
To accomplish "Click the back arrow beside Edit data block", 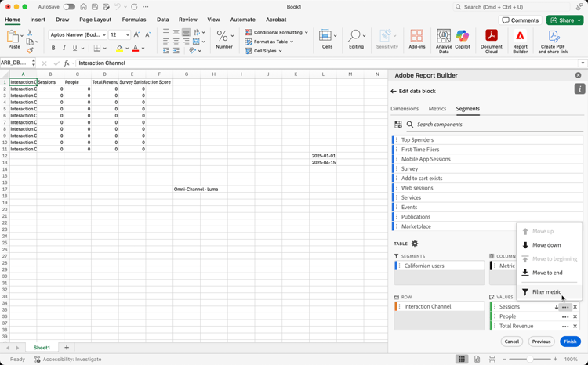I will coord(393,91).
